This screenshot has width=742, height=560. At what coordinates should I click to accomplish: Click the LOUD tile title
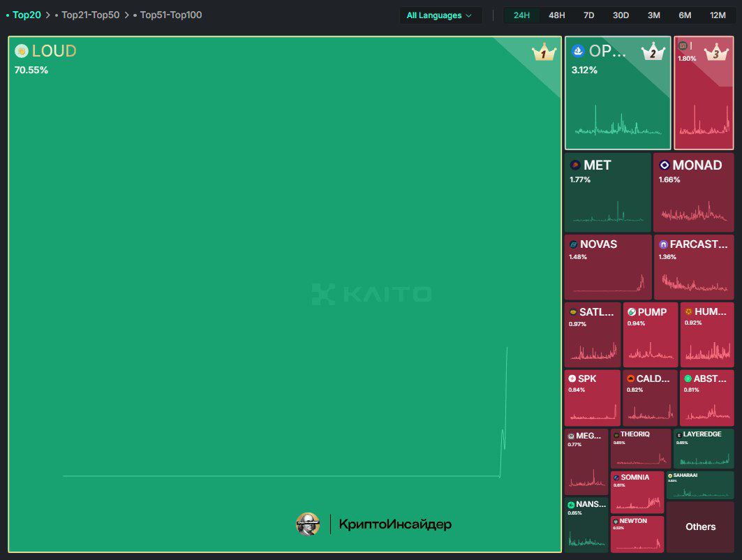54,51
